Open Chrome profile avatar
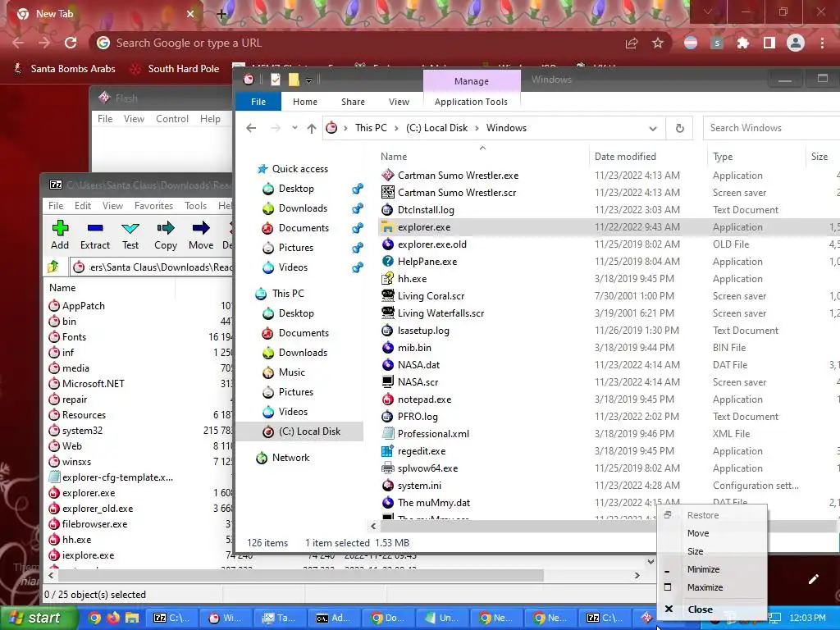 pos(796,43)
